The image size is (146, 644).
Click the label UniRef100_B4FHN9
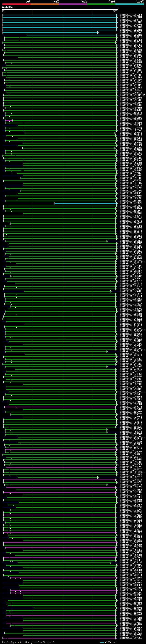(131, 183)
